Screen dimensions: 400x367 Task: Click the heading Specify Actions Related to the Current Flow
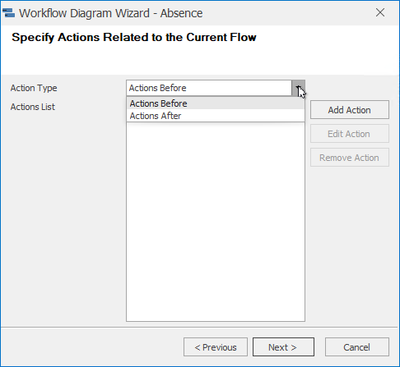point(134,37)
